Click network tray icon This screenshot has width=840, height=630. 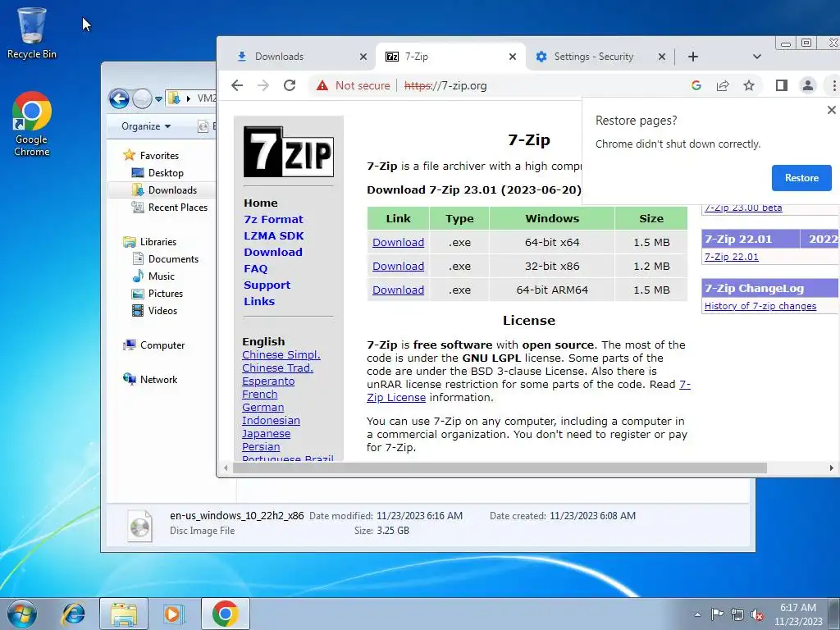click(x=737, y=614)
